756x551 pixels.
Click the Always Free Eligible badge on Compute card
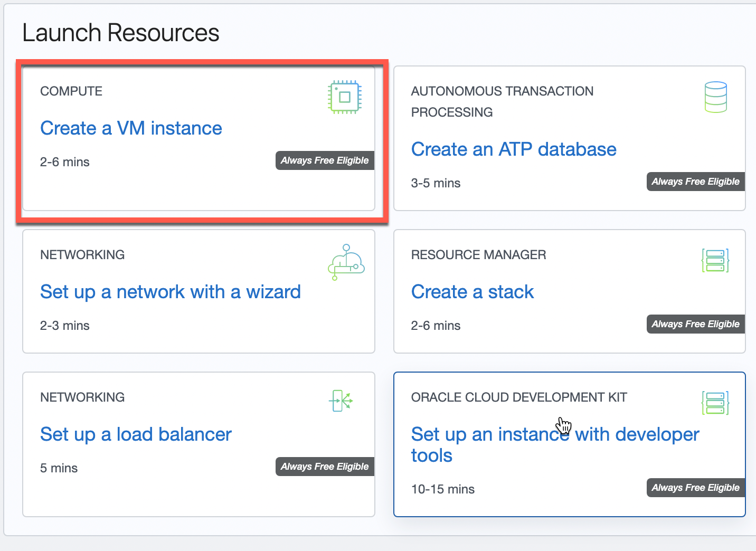(x=324, y=160)
